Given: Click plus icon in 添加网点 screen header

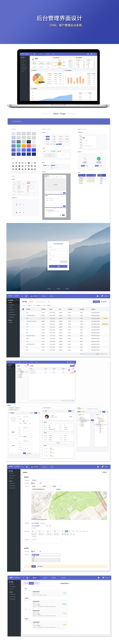Looking at the screenshot, I should 98,467.
